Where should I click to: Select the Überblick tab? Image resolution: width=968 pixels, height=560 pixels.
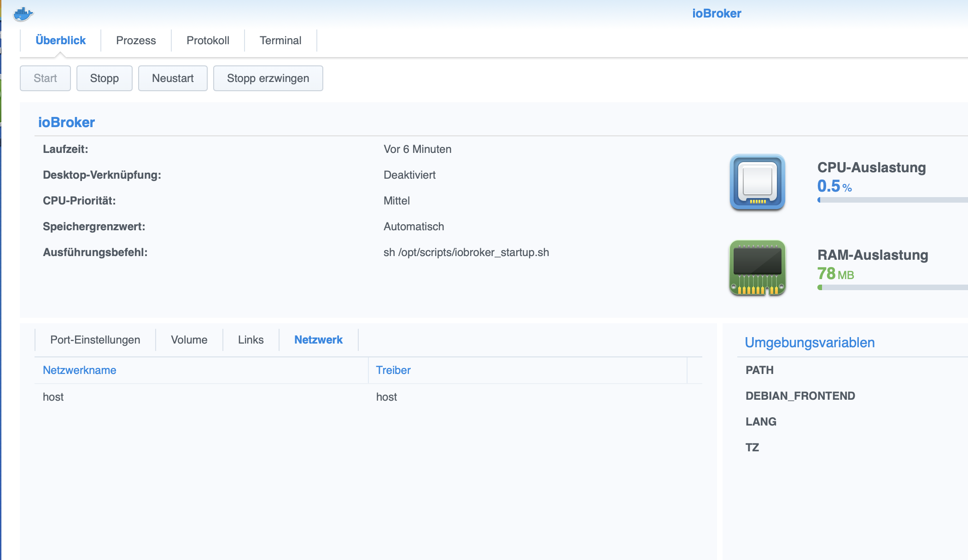(60, 41)
